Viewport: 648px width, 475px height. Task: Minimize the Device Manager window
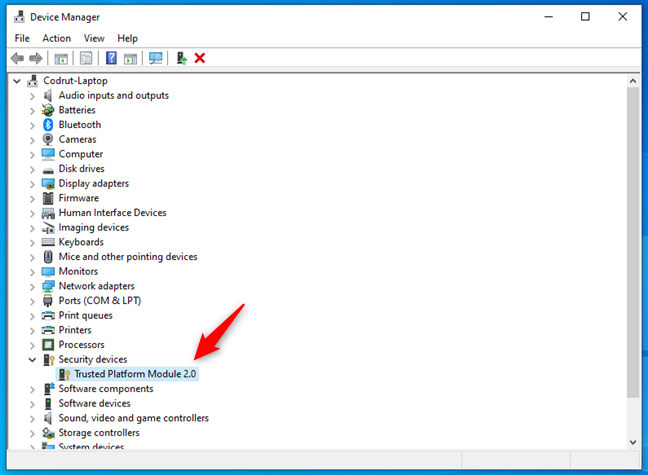[x=548, y=17]
